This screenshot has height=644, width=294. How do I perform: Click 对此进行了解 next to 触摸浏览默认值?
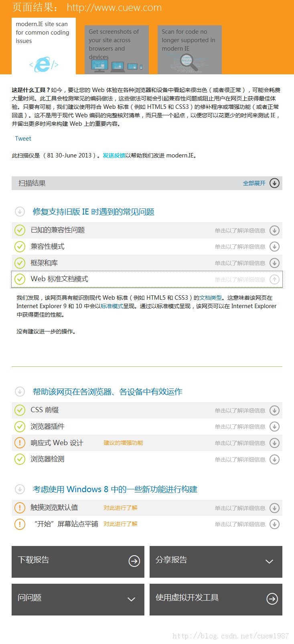pos(120,508)
